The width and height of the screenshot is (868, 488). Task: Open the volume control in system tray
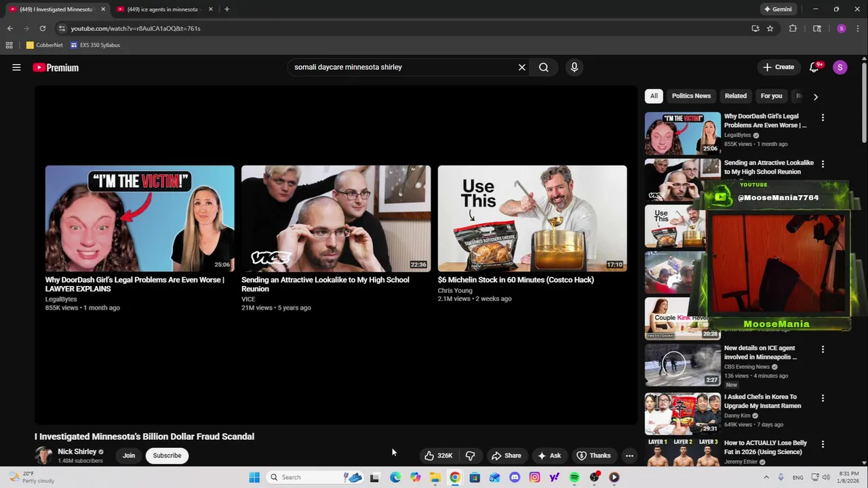point(827,477)
